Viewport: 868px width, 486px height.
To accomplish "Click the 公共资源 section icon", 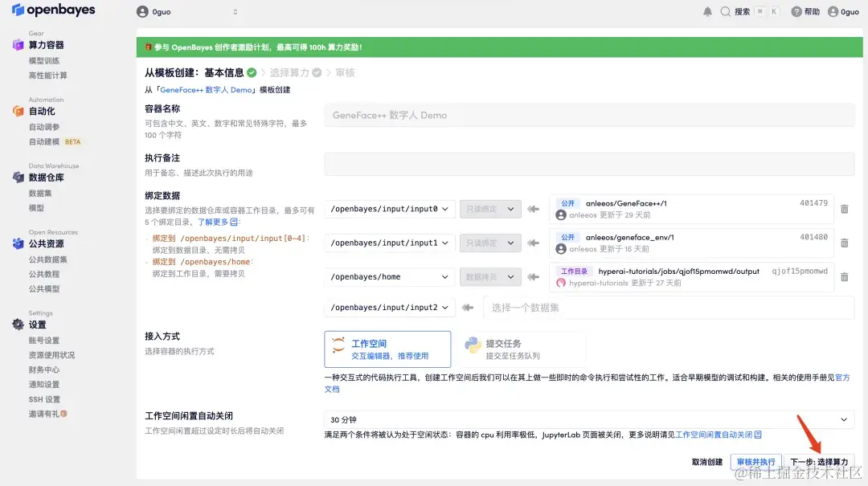I will click(18, 243).
